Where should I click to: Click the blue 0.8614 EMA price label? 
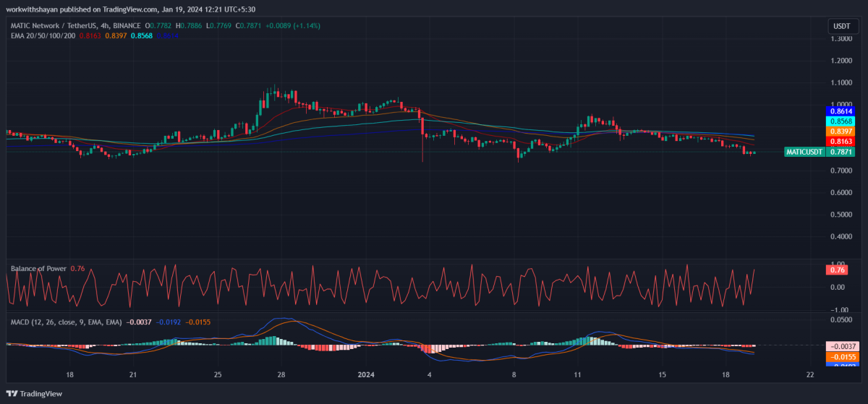pos(840,112)
